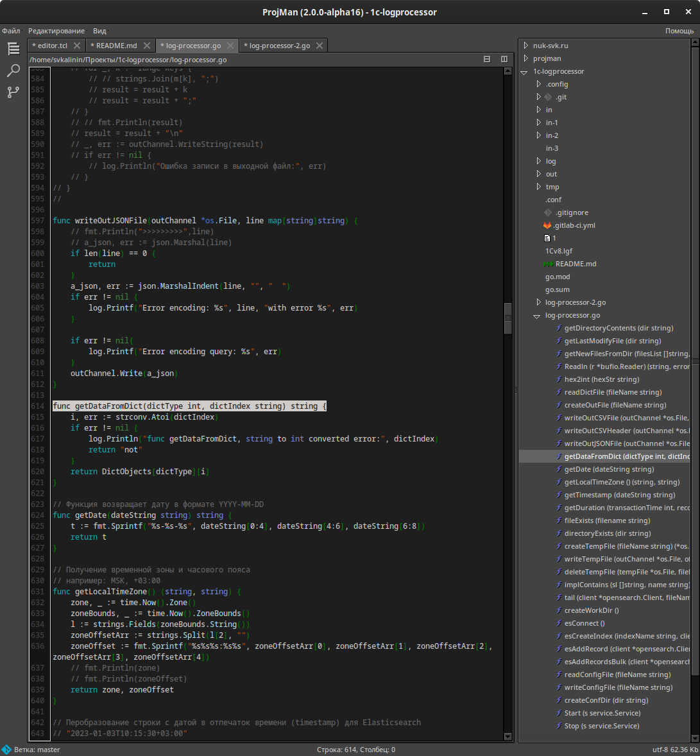The height and width of the screenshot is (756, 700).
Task: Jump to getLocalTimeZone function
Action: tap(622, 482)
